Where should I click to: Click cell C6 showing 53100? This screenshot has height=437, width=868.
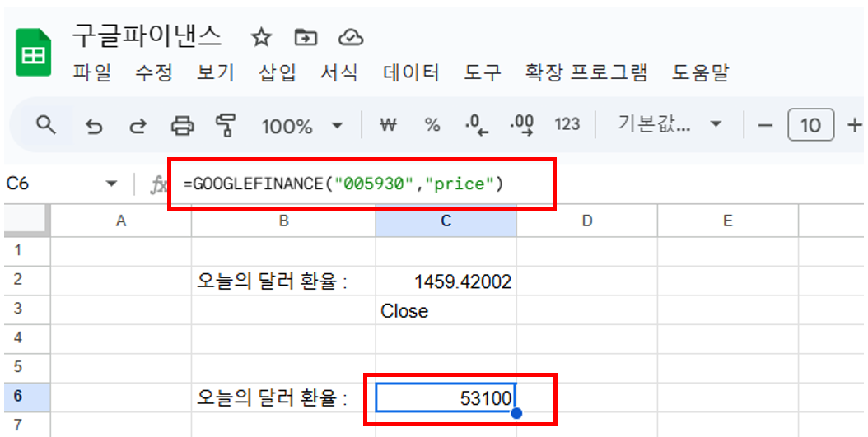click(446, 397)
